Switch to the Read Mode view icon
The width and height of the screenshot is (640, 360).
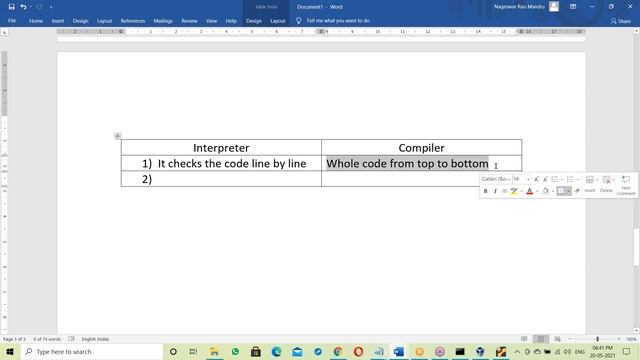coord(524,339)
